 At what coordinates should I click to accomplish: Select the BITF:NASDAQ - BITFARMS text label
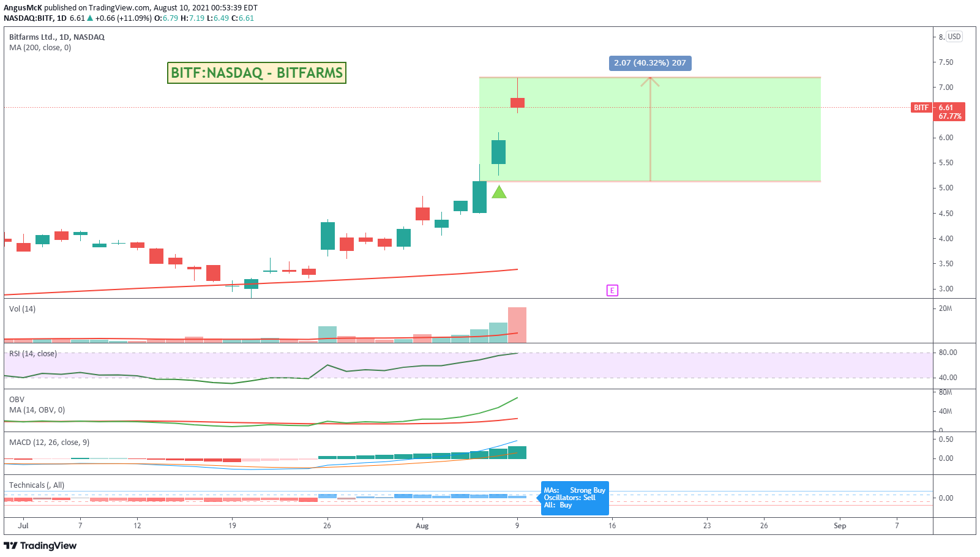(x=256, y=73)
